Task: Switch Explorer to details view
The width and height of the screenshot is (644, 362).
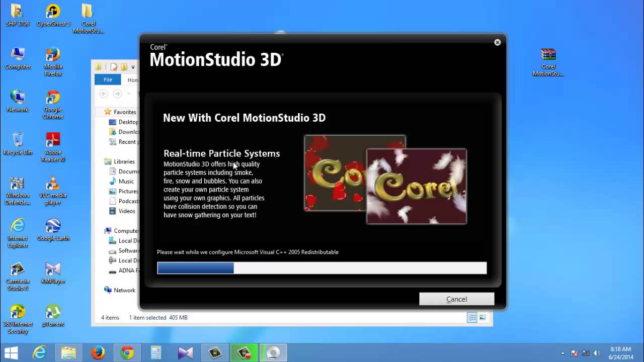Action: pyautogui.click(x=472, y=318)
